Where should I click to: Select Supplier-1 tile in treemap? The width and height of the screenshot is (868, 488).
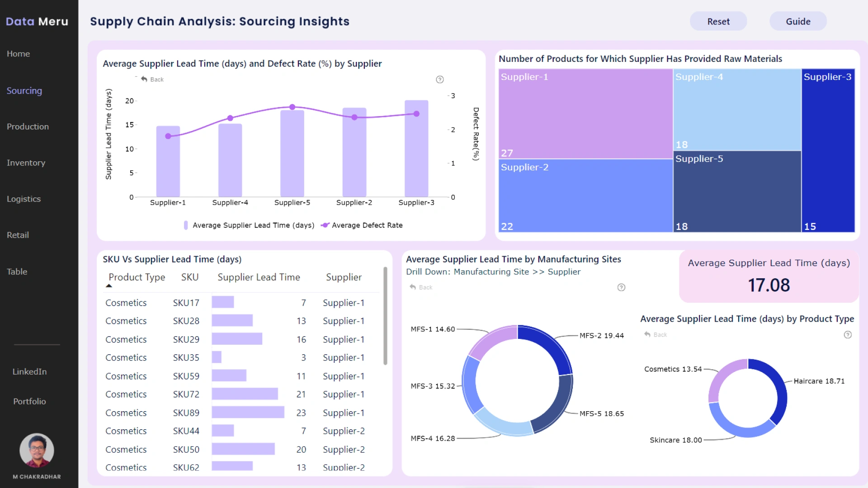tap(585, 114)
